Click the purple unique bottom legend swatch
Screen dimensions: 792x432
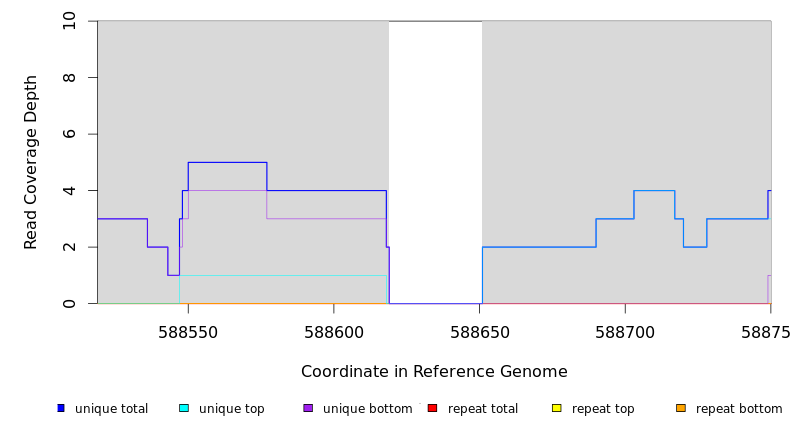[x=308, y=408]
